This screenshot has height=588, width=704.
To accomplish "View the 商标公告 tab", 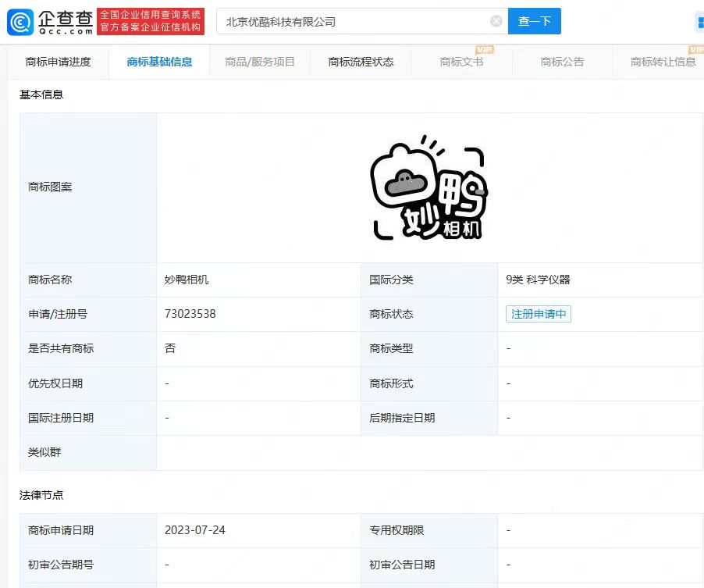I will (562, 62).
